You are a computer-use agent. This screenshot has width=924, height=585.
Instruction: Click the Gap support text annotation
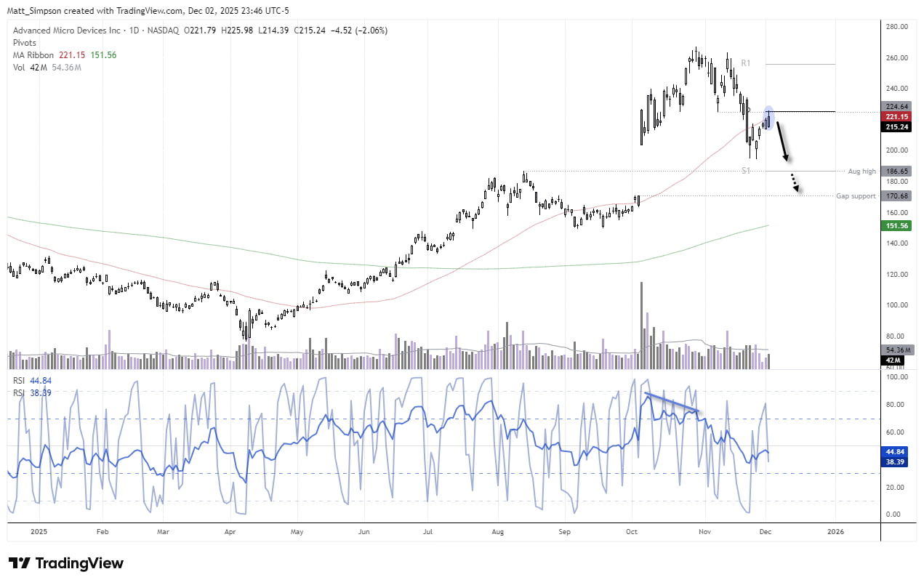coord(856,195)
